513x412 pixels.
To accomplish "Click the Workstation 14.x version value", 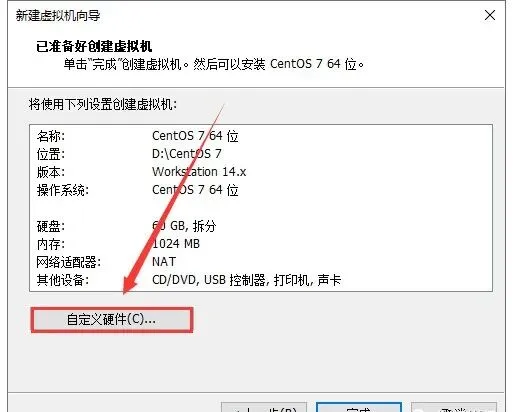I will pyautogui.click(x=199, y=172).
